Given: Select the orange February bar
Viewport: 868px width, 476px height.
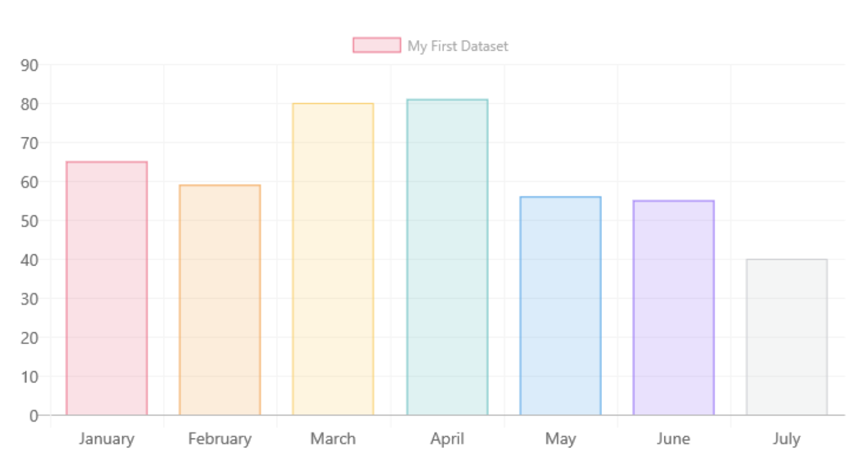Looking at the screenshot, I should [x=220, y=300].
